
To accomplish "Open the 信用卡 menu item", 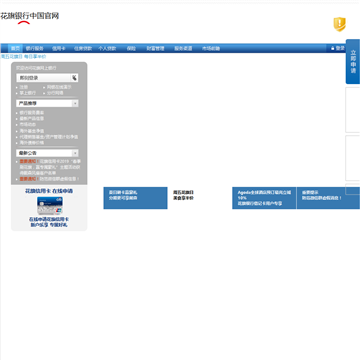I will pyautogui.click(x=59, y=48).
